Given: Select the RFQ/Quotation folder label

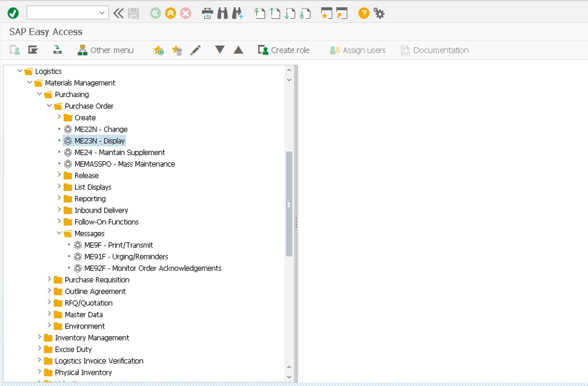Looking at the screenshot, I should (x=89, y=303).
